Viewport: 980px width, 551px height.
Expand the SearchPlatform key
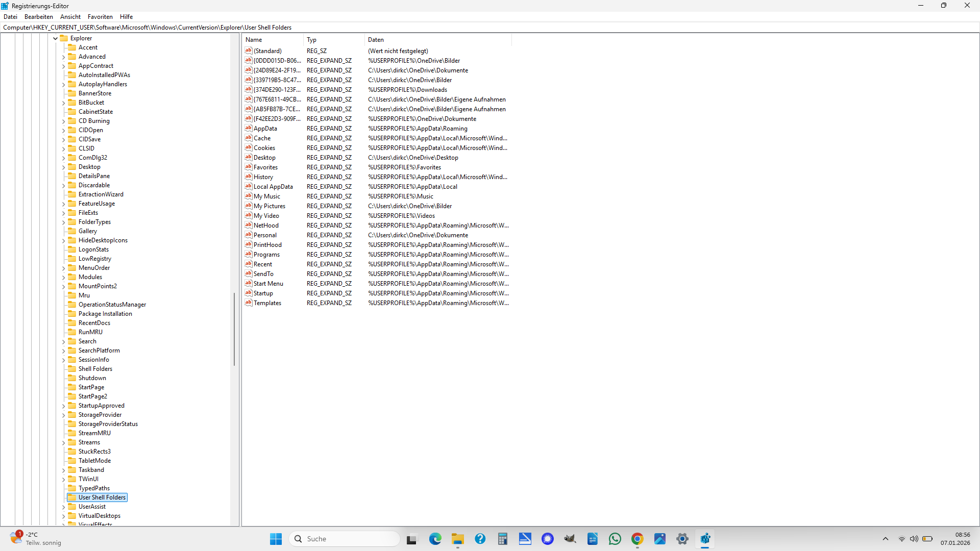pyautogui.click(x=64, y=350)
